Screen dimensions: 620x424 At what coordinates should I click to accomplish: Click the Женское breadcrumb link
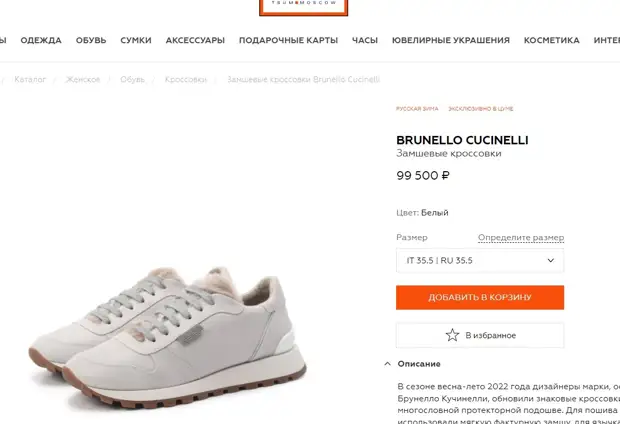[83, 80]
